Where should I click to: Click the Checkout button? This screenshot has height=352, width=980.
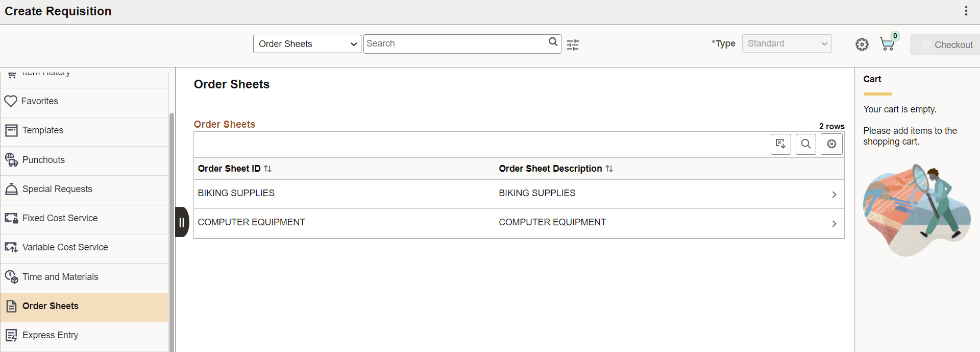pos(945,45)
